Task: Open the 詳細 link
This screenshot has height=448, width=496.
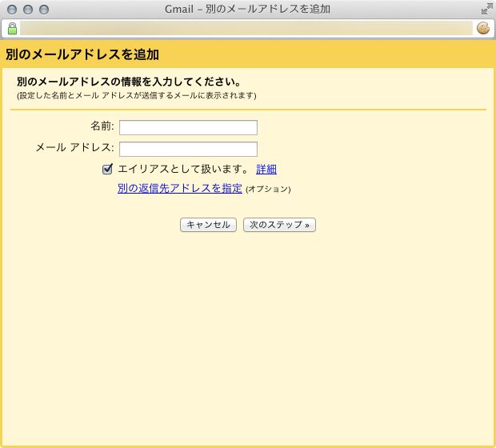Action: 266,170
